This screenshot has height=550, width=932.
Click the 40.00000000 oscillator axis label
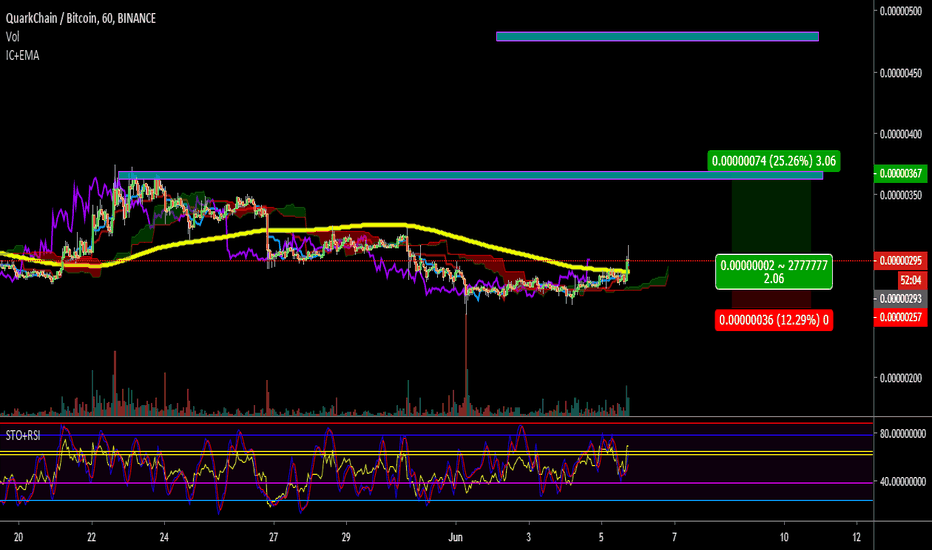coord(902,482)
